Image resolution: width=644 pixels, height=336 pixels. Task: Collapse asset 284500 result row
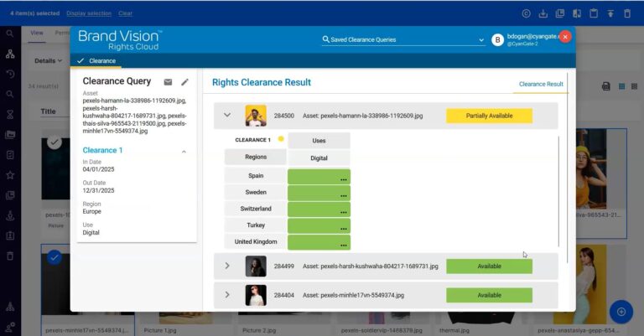[227, 116]
